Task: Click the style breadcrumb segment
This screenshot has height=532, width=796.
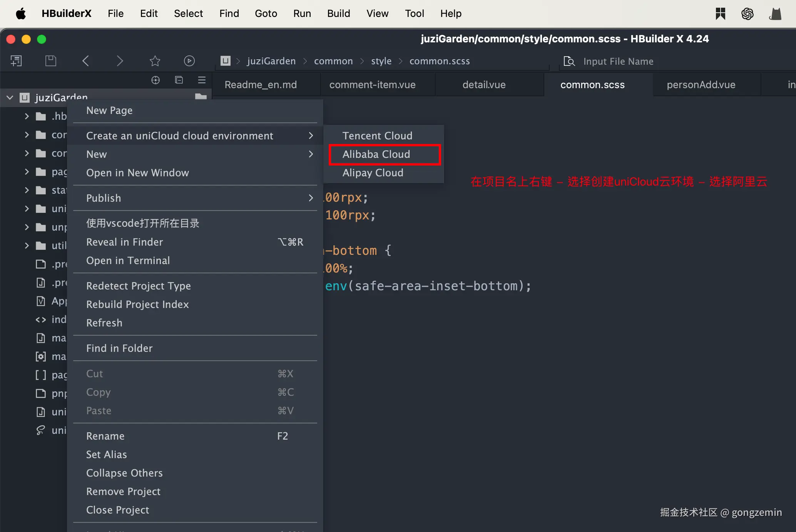Action: 381,61
